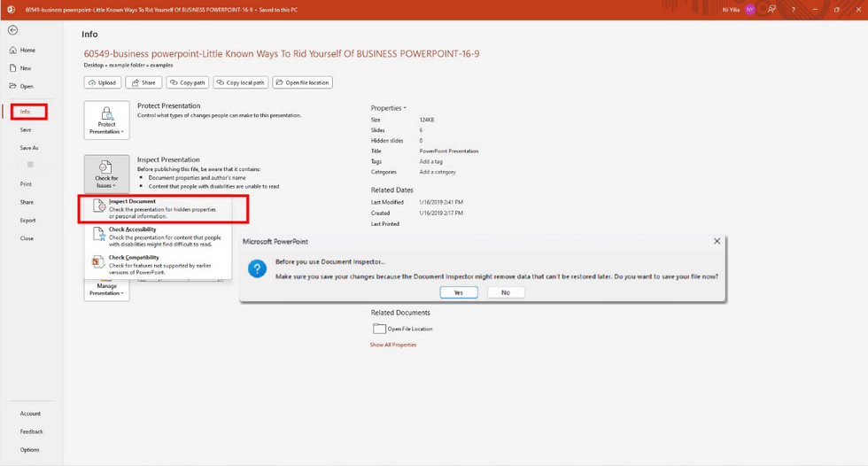Expand the Protect Presentation dropdown
868x466 pixels.
tap(106, 120)
